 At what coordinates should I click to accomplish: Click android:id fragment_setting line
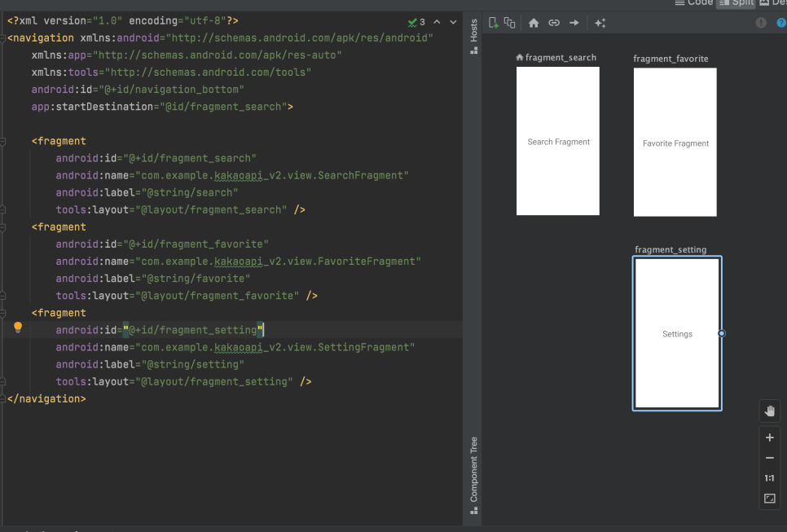(x=160, y=330)
